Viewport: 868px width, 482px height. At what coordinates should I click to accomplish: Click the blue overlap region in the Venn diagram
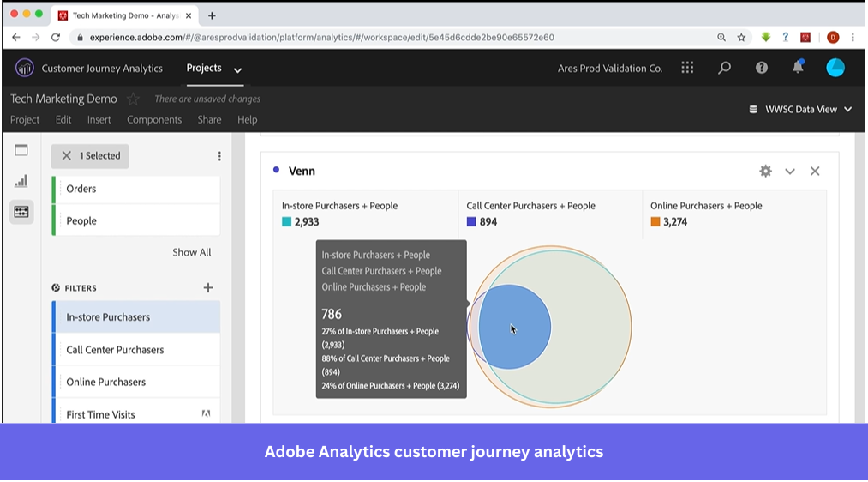(x=515, y=327)
